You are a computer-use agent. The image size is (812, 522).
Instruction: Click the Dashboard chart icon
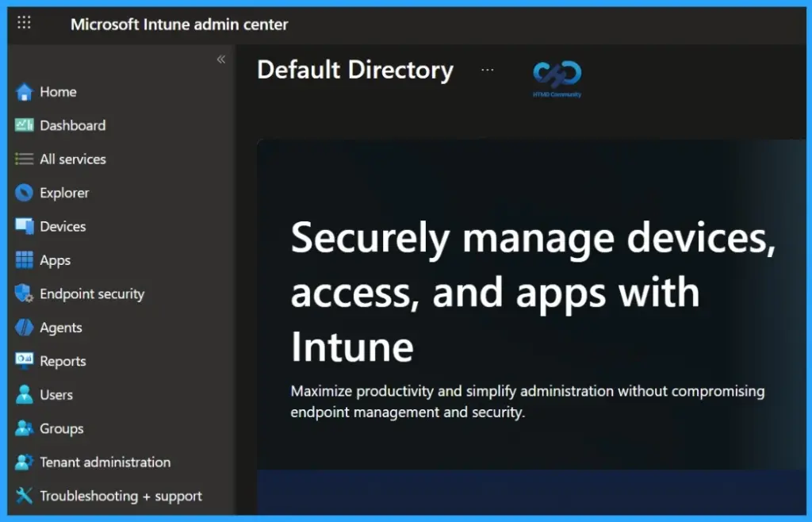25,125
